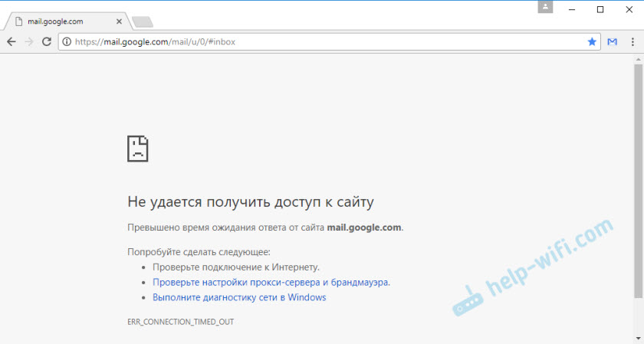Open Chrome's three-dot menu
The height and width of the screenshot is (344, 644).
632,41
